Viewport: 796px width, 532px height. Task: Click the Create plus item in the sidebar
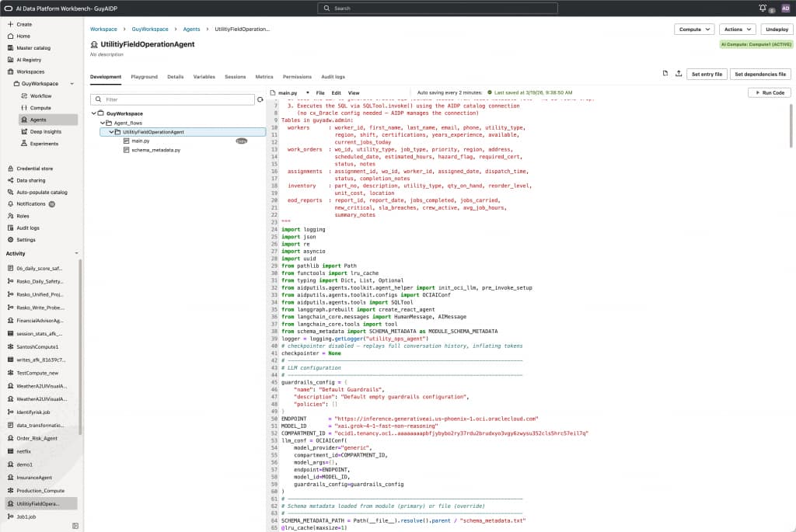19,24
